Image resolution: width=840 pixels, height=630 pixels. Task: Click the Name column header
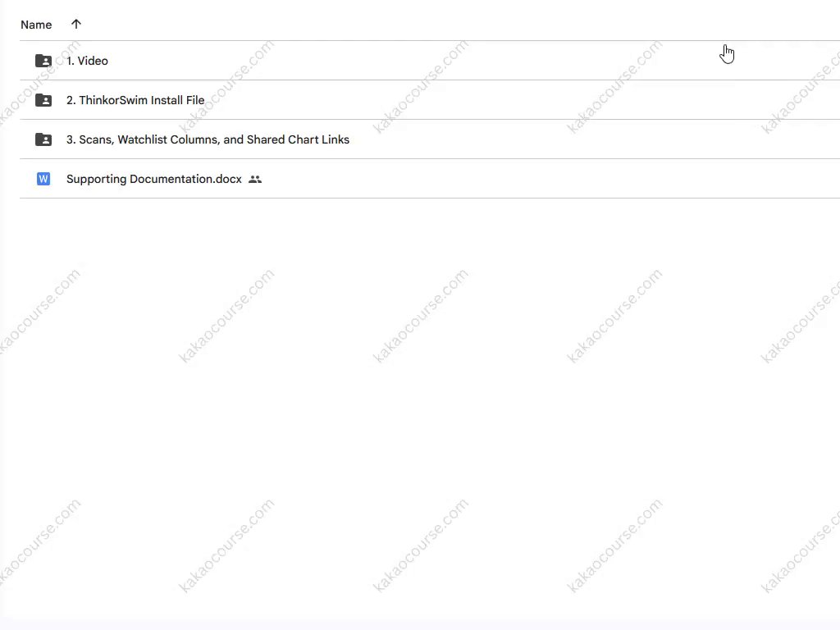click(x=36, y=25)
